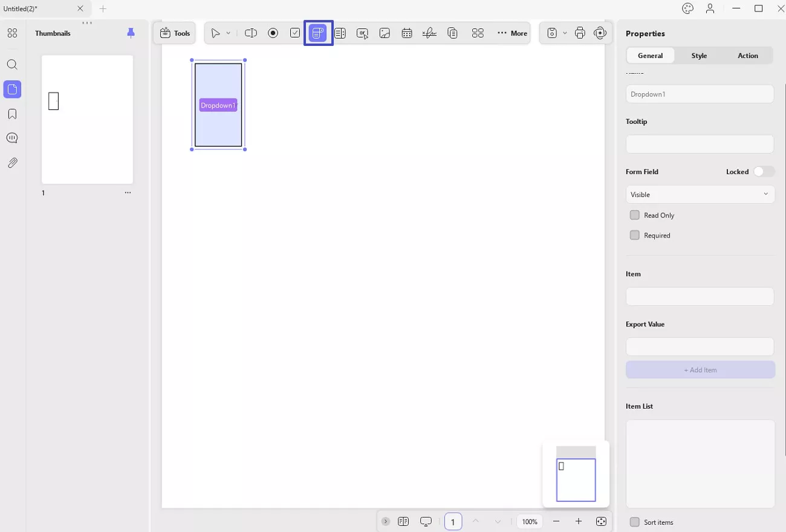This screenshot has height=532, width=786.
Task: Select the checkbox form field tool
Action: pos(295,33)
